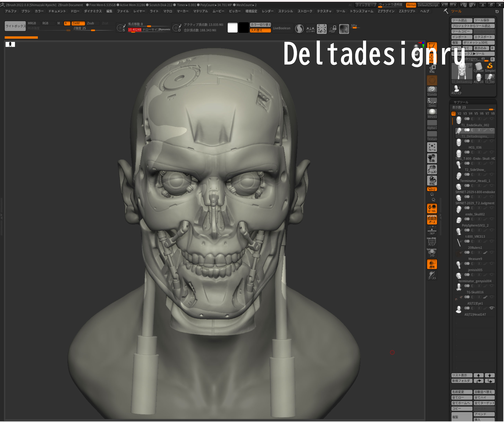Open the MP093 material selector
This screenshot has height=422, width=504.
tap(432, 114)
